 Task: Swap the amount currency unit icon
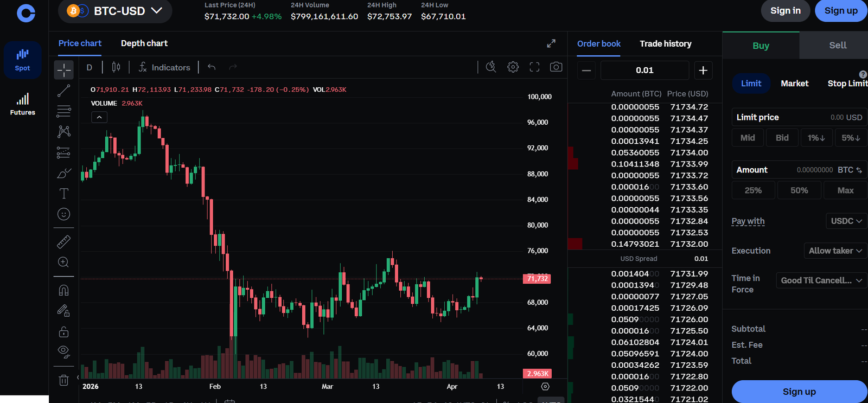pos(859,170)
